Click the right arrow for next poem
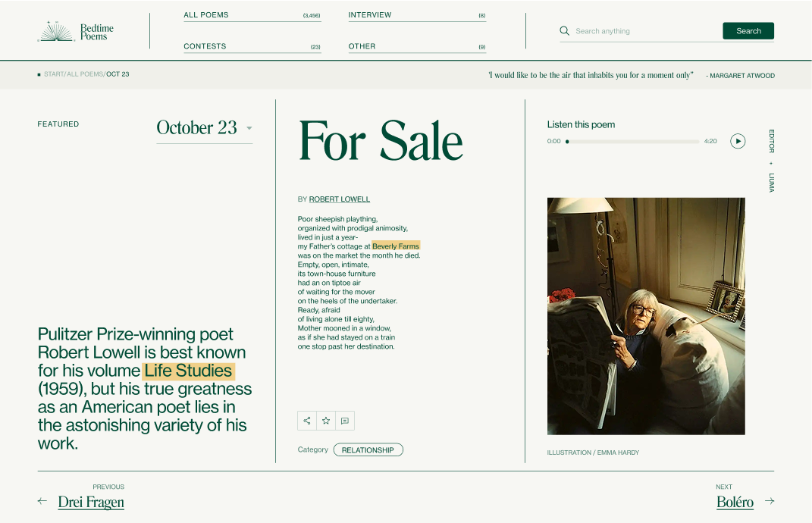Screen dimensions: 812x523 click(770, 501)
